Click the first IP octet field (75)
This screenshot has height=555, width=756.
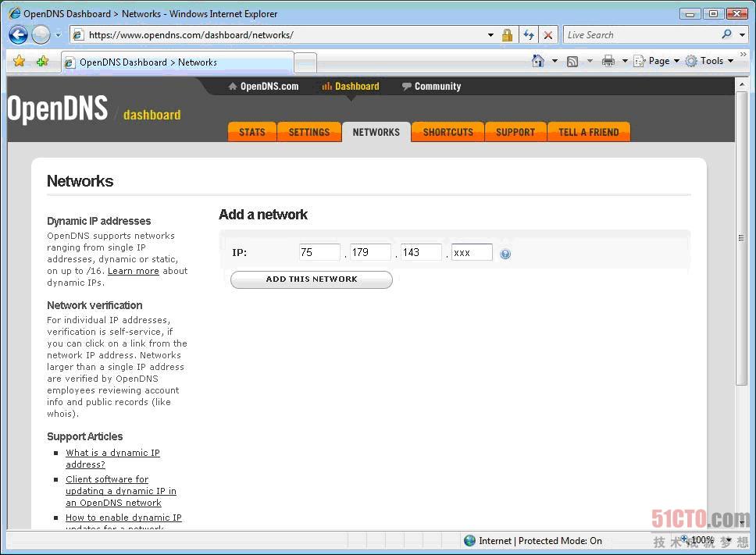[319, 252]
